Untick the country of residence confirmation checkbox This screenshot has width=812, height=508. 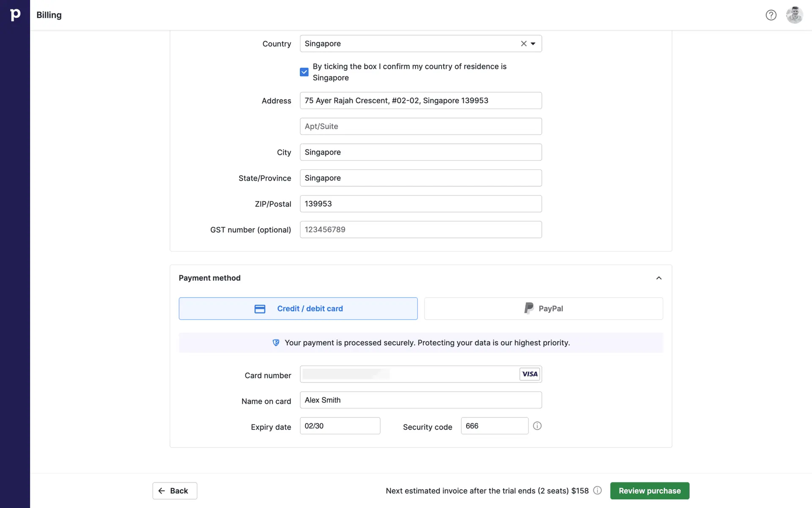304,72
